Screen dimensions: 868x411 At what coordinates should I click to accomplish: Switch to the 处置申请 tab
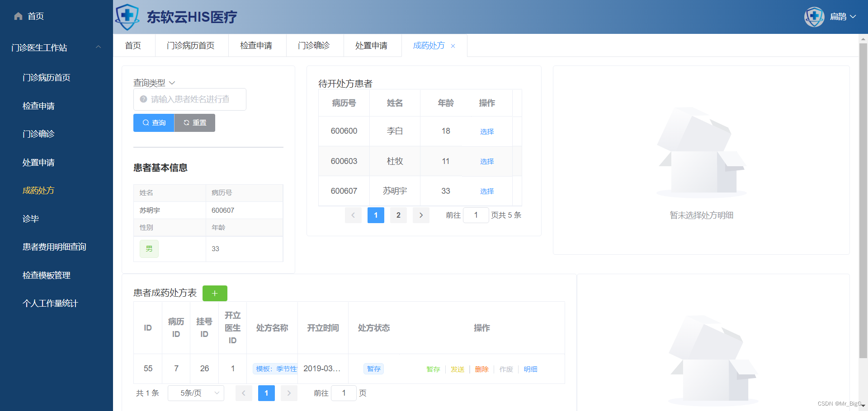click(x=372, y=46)
